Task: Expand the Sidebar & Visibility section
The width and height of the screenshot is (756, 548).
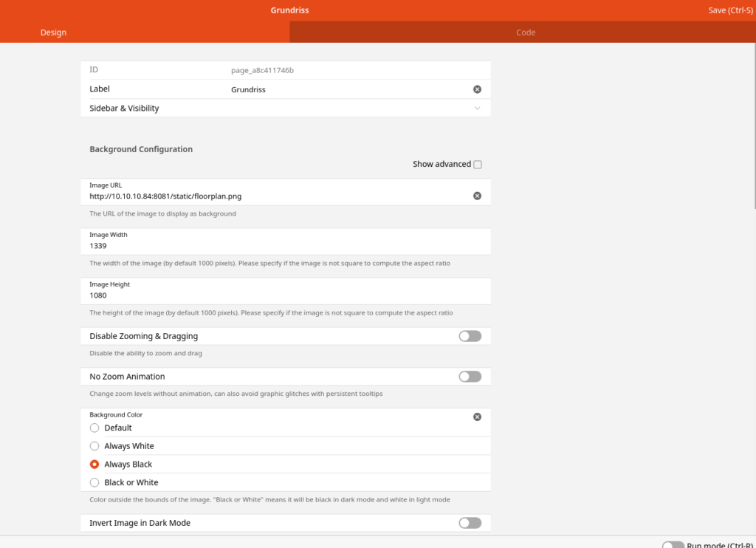Action: click(x=477, y=109)
